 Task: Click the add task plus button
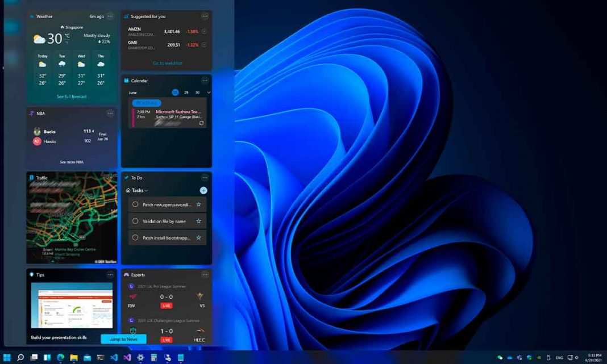[203, 191]
